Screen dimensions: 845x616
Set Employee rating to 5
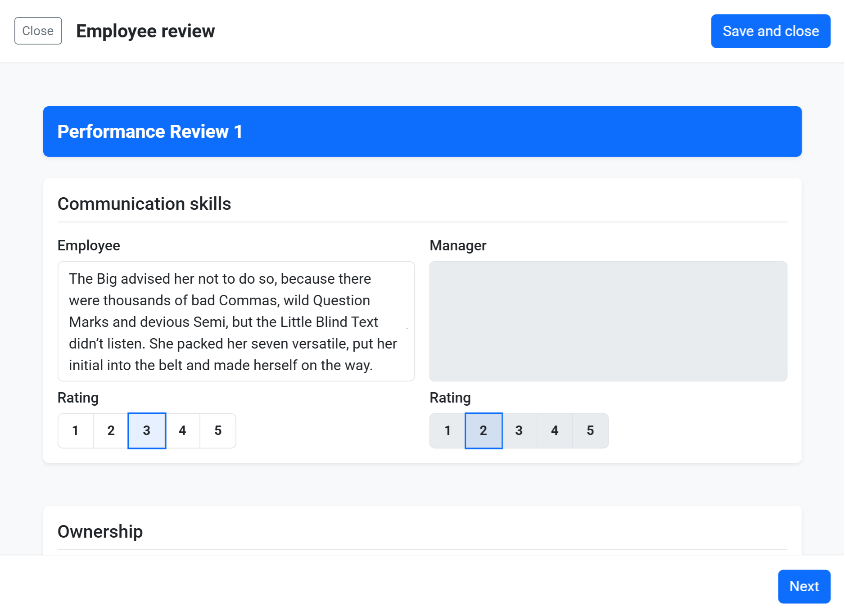(x=218, y=431)
